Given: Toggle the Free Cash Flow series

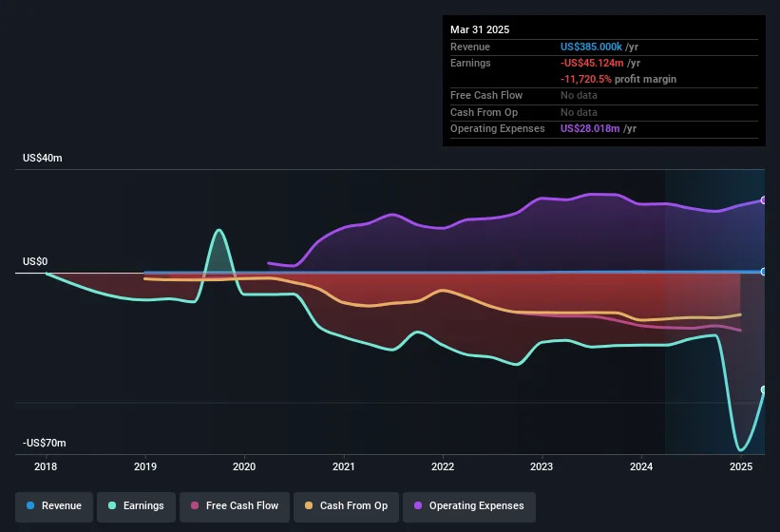Looking at the screenshot, I should pyautogui.click(x=235, y=506).
